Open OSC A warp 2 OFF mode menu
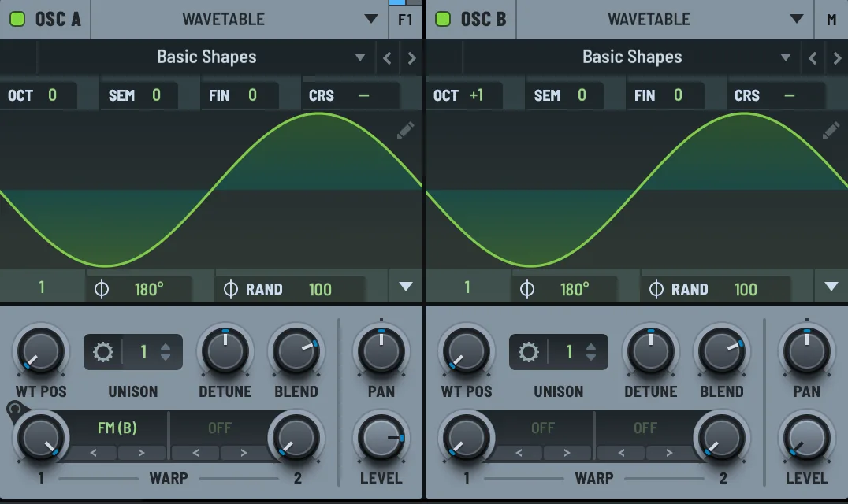The height and width of the screenshot is (504, 848). (x=220, y=428)
